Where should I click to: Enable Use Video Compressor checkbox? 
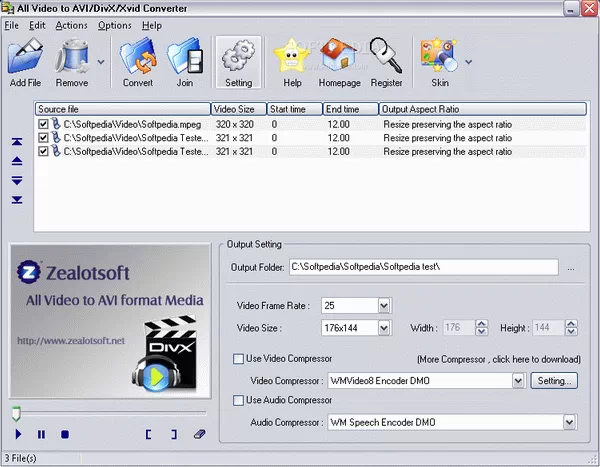pos(238,359)
